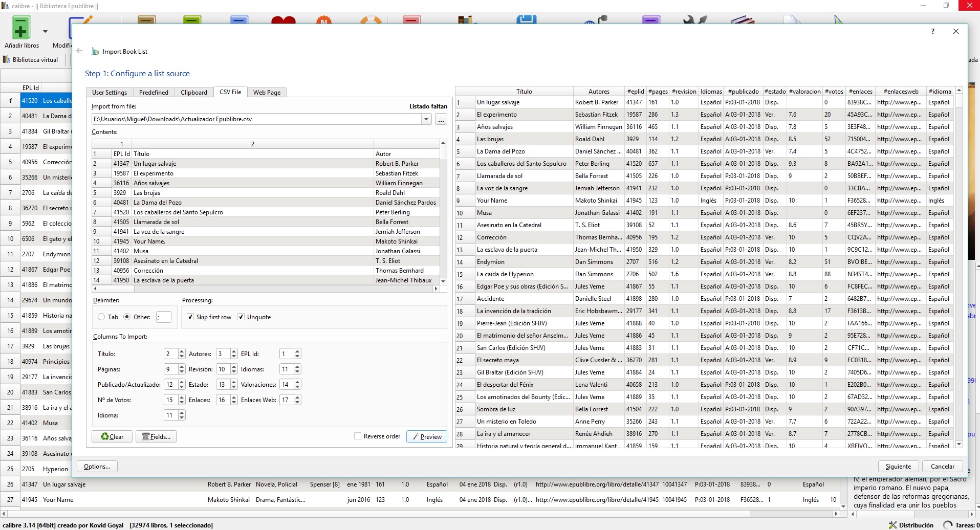
Task: Click the Biblioteca virtual button
Action: pyautogui.click(x=31, y=60)
